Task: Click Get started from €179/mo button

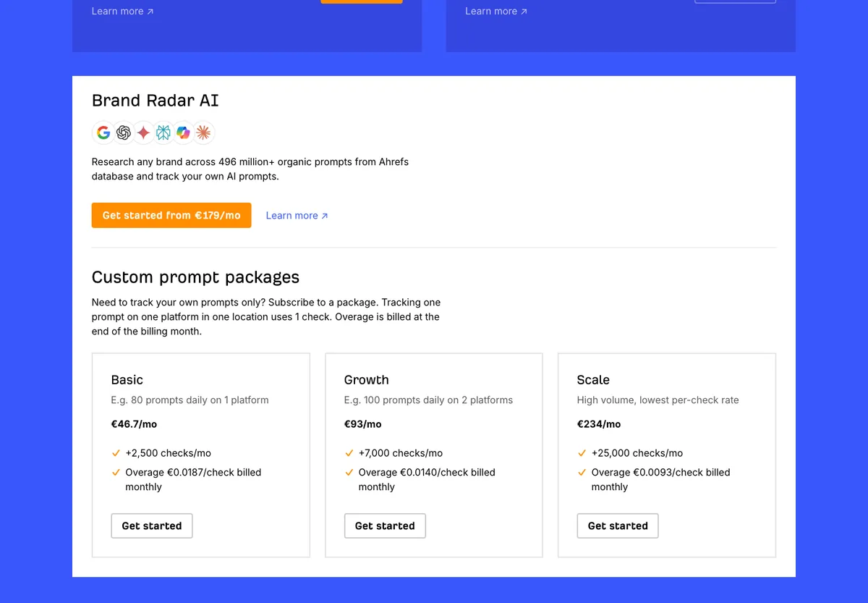Action: 171,215
